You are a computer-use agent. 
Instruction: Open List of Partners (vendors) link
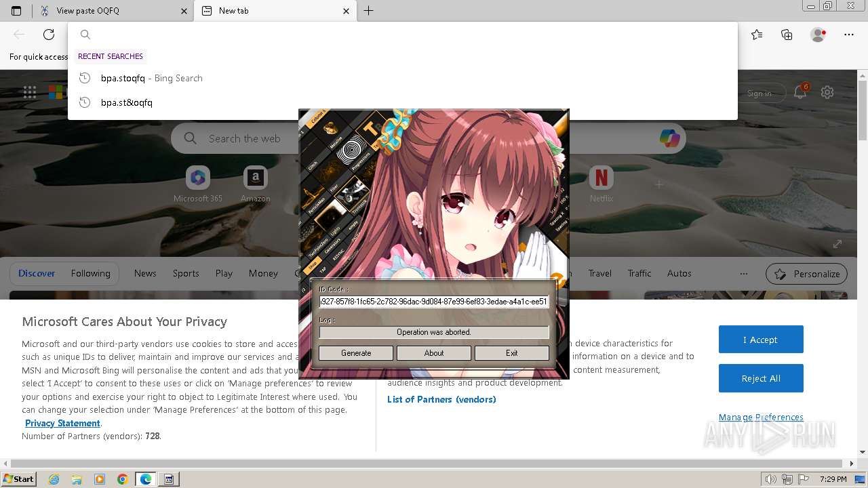441,399
